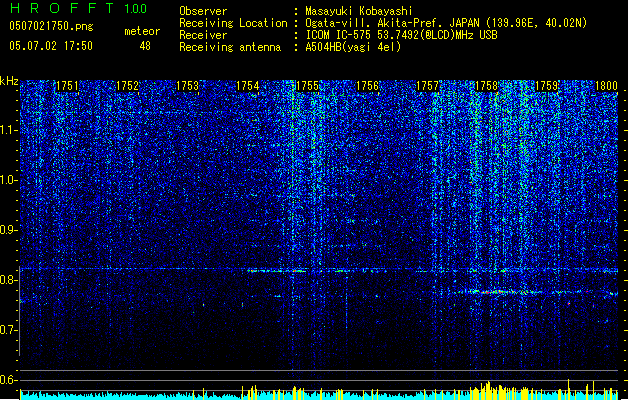Click the 1754 time marker

pyautogui.click(x=248, y=86)
